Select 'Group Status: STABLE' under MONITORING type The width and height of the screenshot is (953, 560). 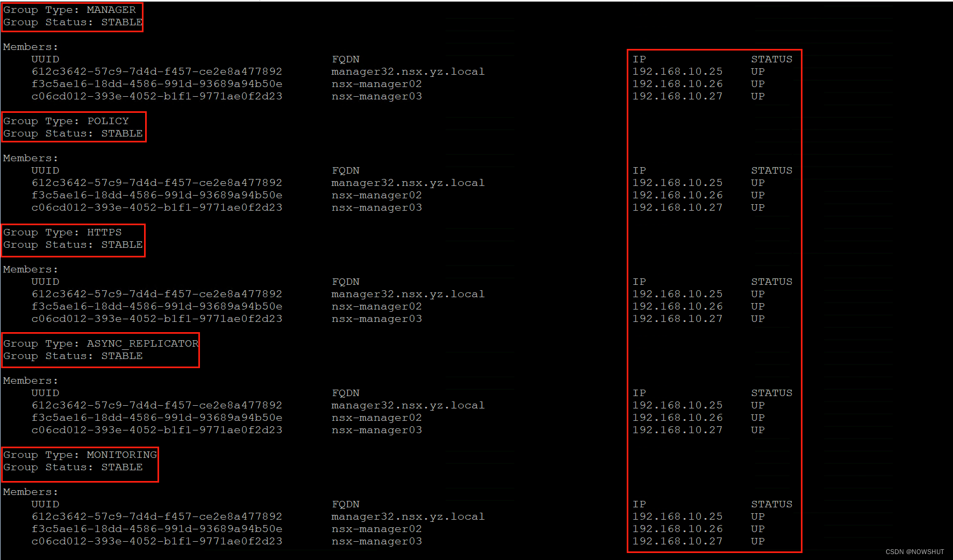(x=73, y=467)
